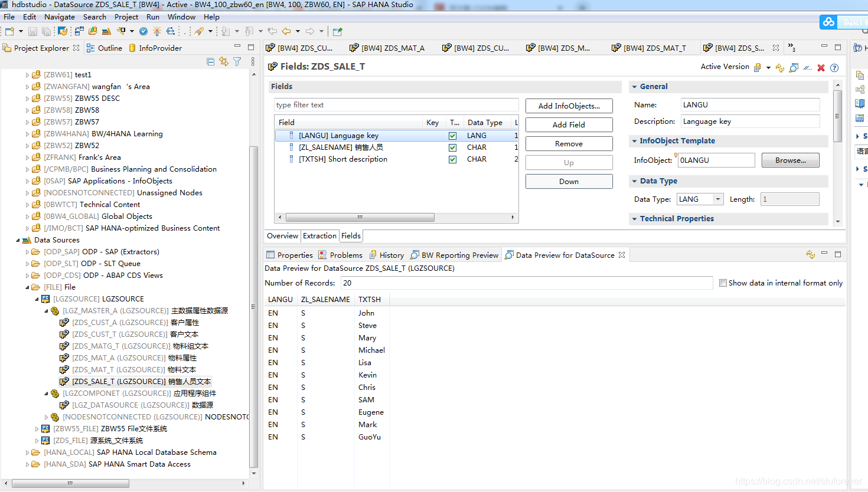
Task: Close the Data Preview for DataSource tab
Action: click(x=622, y=255)
